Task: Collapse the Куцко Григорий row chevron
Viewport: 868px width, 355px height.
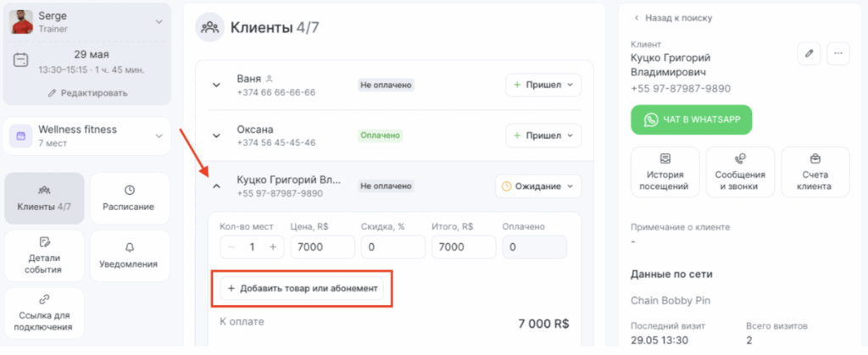Action: click(216, 186)
